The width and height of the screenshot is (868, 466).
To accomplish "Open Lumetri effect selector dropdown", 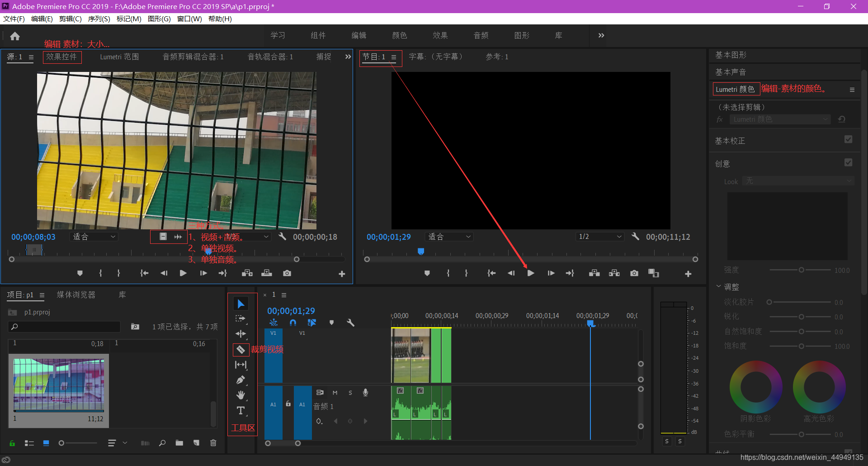I will [x=780, y=119].
